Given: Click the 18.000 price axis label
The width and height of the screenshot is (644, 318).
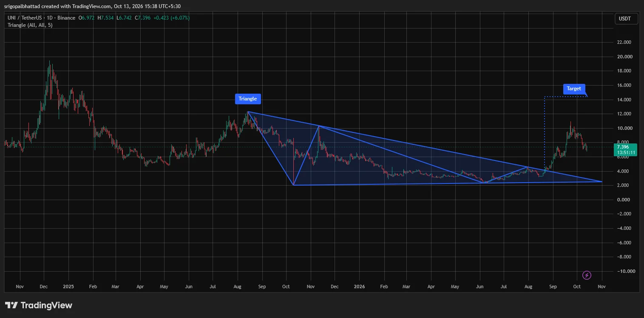Looking at the screenshot, I should (624, 71).
